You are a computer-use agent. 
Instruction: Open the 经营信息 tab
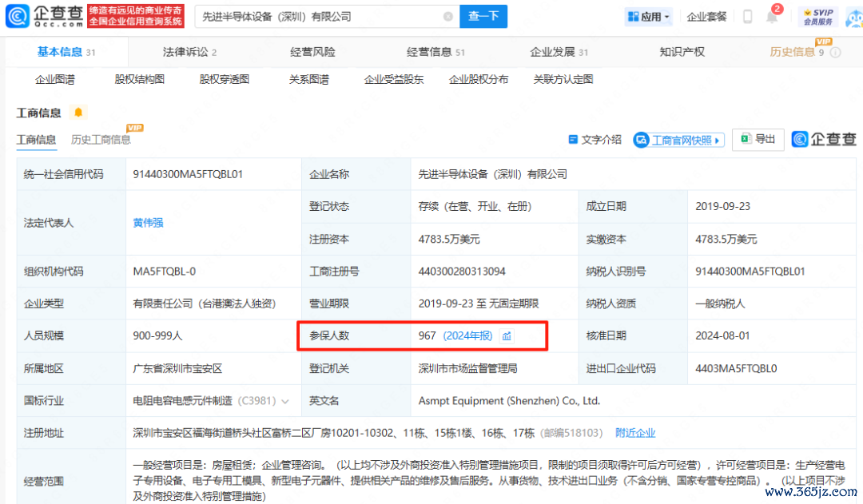pyautogui.click(x=435, y=52)
